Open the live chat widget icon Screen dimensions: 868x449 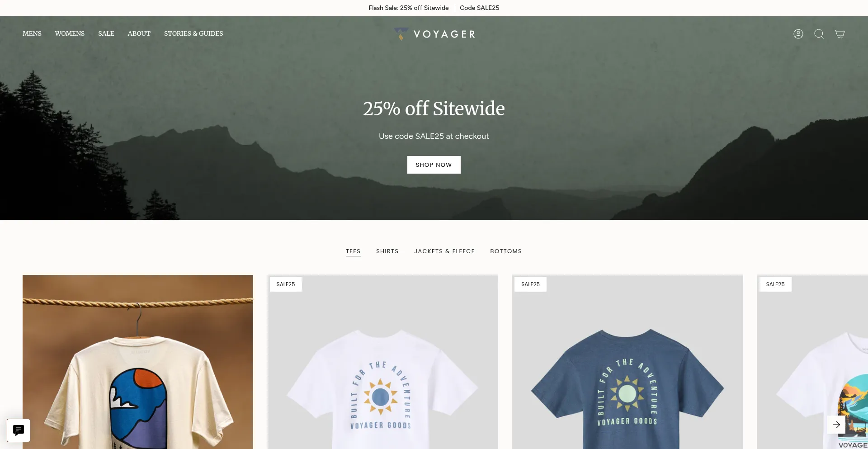[x=19, y=430]
